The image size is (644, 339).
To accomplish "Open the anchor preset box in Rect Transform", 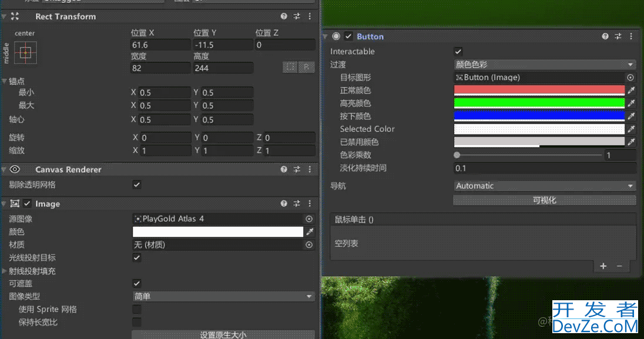I will click(x=25, y=52).
